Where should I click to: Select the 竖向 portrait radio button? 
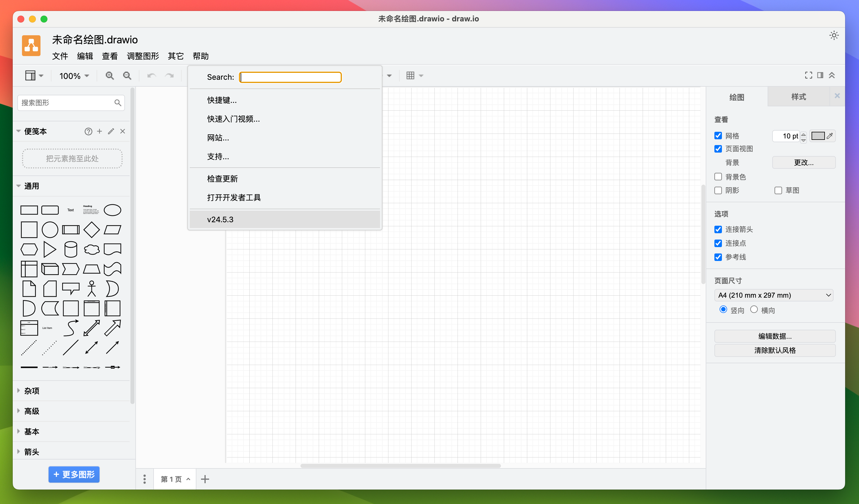(x=723, y=310)
